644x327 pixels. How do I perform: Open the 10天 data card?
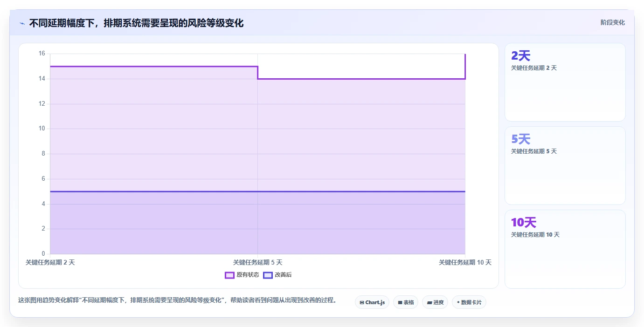[x=565, y=249]
